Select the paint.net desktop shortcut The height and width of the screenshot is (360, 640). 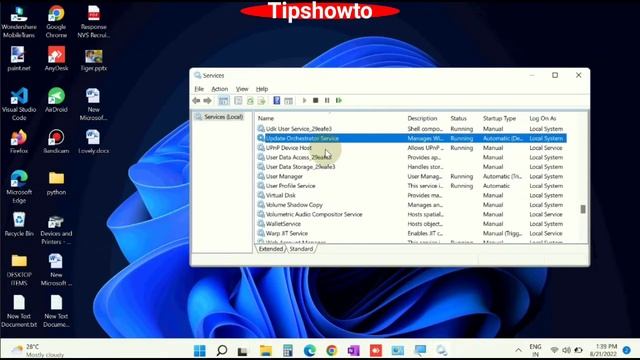click(x=19, y=59)
